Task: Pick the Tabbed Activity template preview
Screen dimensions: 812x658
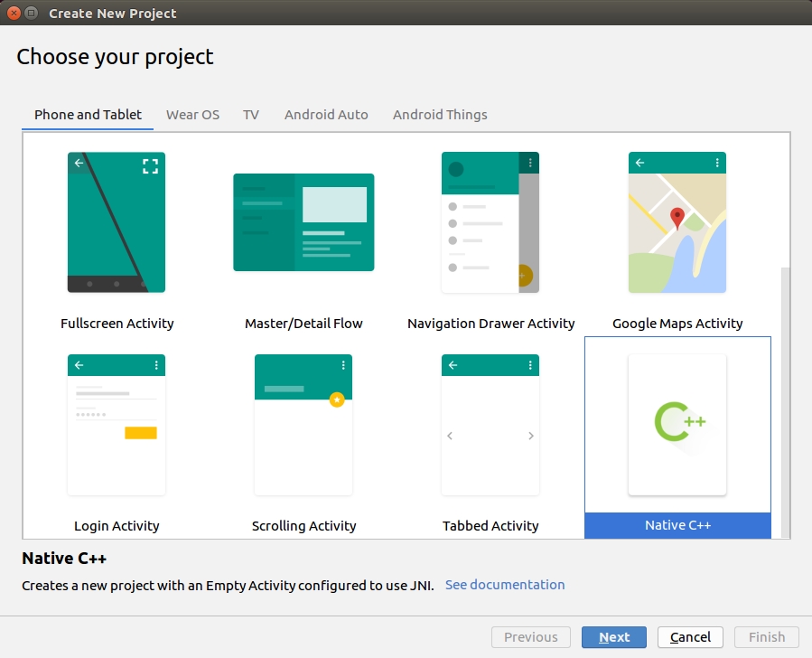Action: pyautogui.click(x=490, y=425)
